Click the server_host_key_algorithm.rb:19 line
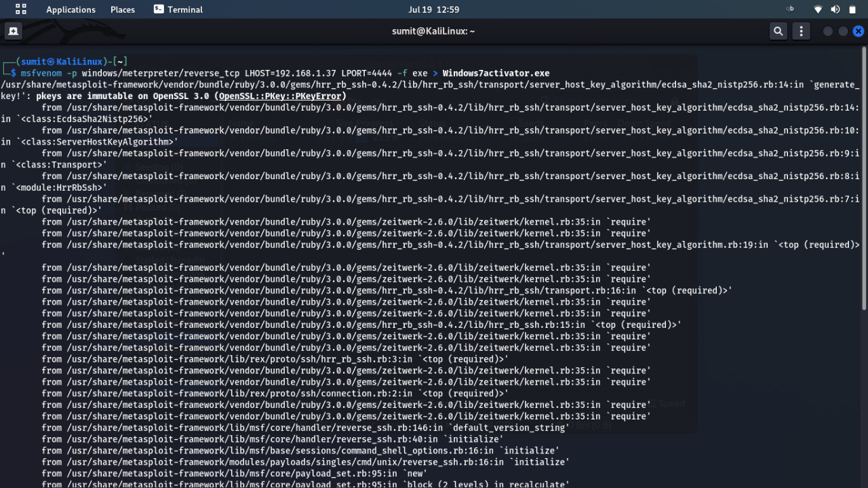Image resolution: width=868 pixels, height=488 pixels. click(x=451, y=245)
